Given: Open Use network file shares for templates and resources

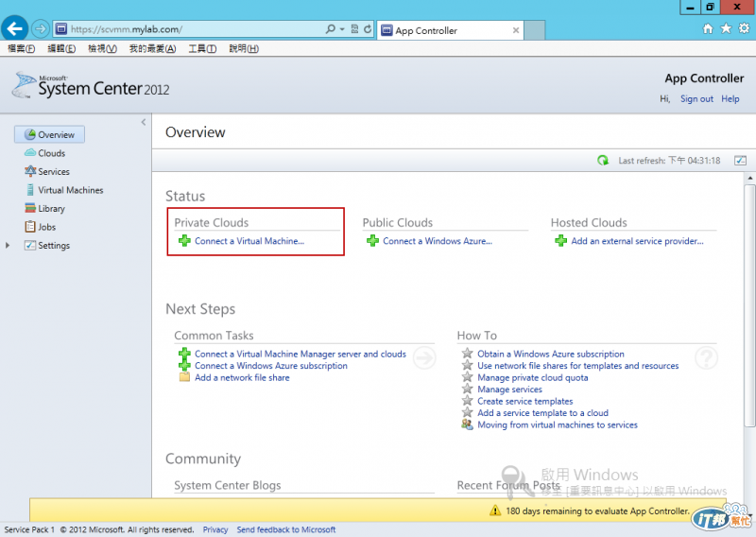Looking at the screenshot, I should point(577,366).
